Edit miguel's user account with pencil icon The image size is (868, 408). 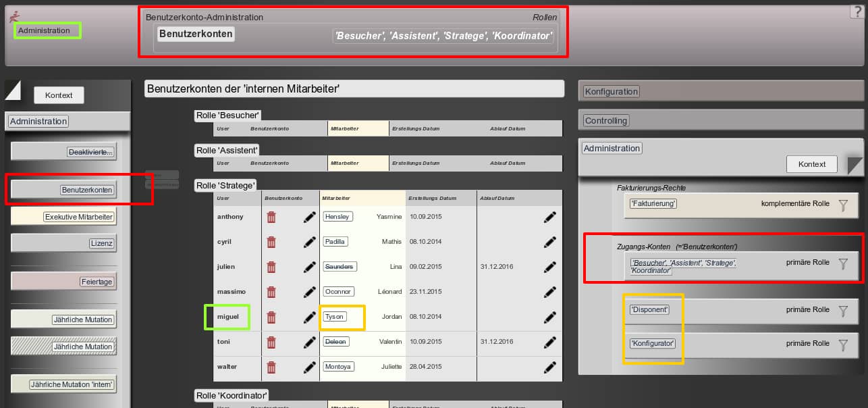tap(310, 317)
